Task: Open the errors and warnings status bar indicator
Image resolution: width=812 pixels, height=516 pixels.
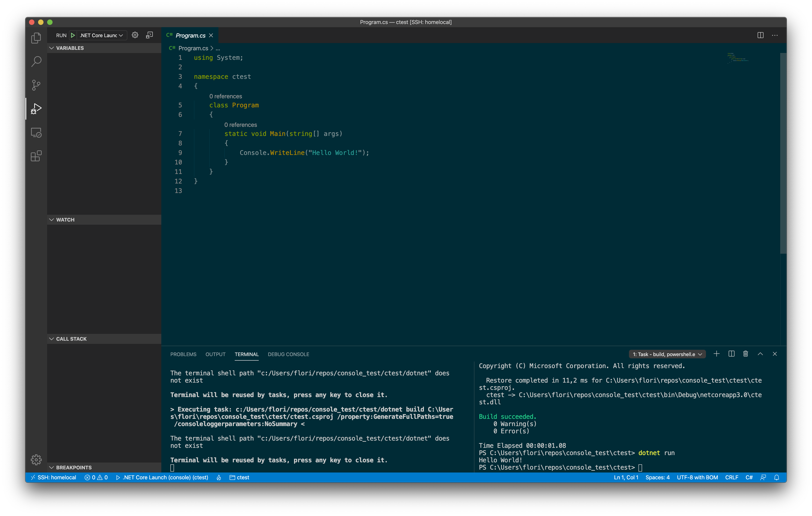Action: (x=96, y=477)
